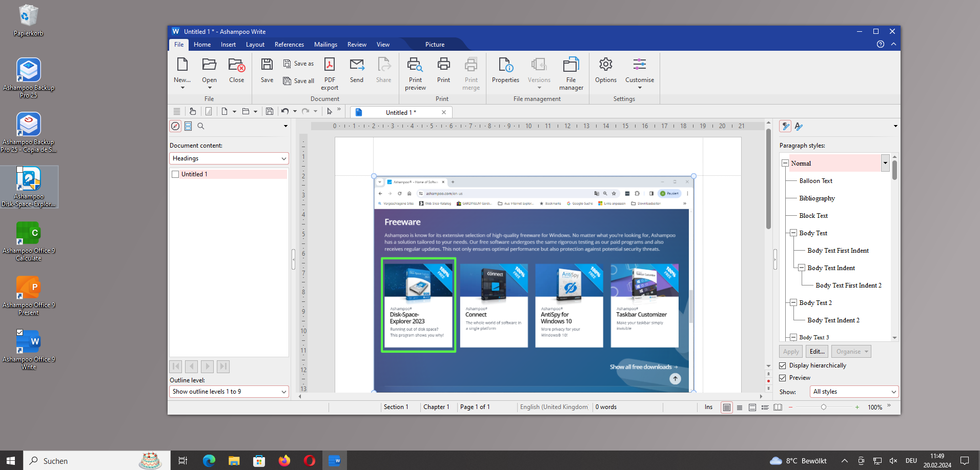This screenshot has width=980, height=470.
Task: Launch the File manager
Action: (x=571, y=73)
